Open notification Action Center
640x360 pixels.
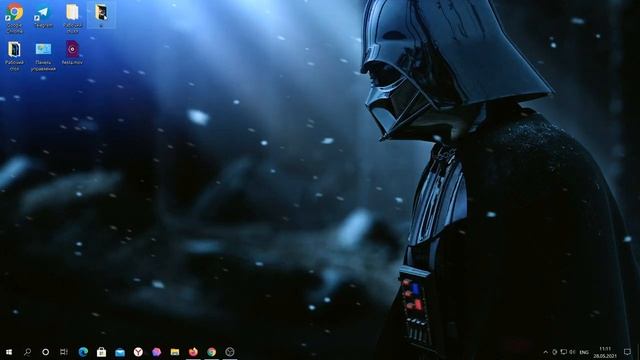click(627, 352)
